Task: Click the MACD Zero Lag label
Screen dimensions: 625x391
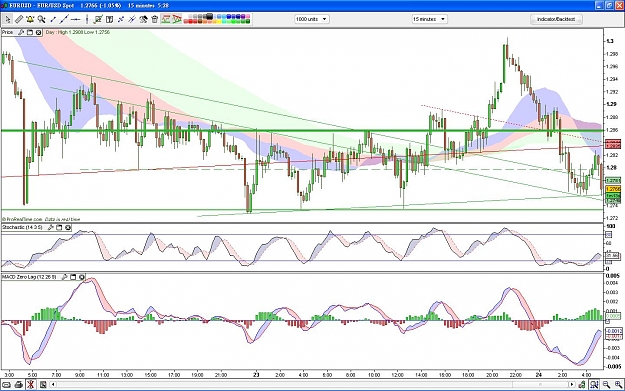Action: pos(29,277)
